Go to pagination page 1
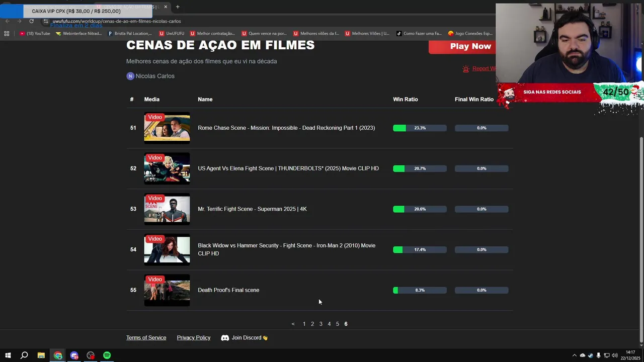Screen dimensions: 644x362 coord(304,324)
